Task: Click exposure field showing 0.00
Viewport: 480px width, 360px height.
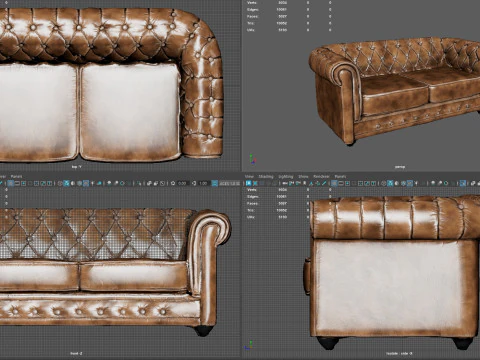Action: [x=182, y=183]
